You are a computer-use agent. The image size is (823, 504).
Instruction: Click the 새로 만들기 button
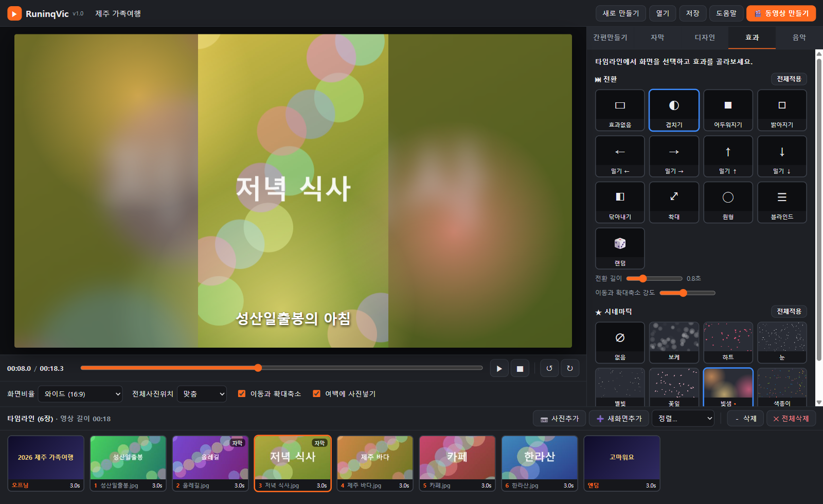point(621,13)
